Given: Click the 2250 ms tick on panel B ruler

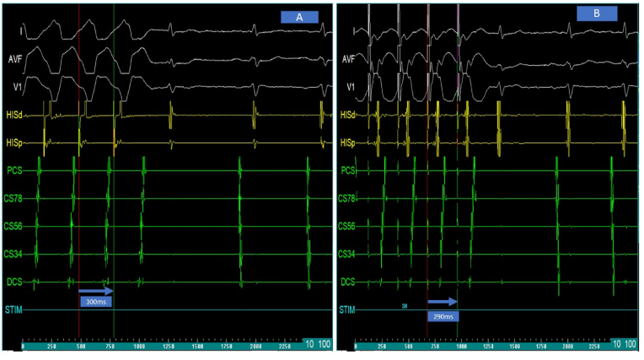Looking at the screenshot, I should [x=594, y=347].
